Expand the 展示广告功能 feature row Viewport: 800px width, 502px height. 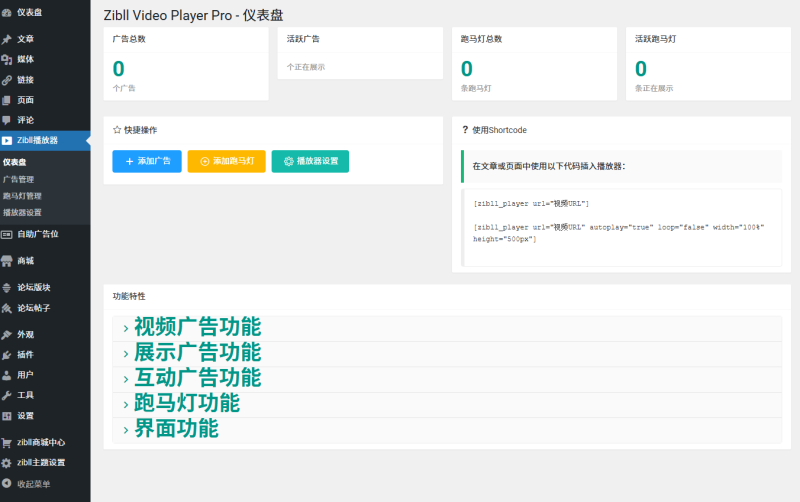click(x=447, y=354)
